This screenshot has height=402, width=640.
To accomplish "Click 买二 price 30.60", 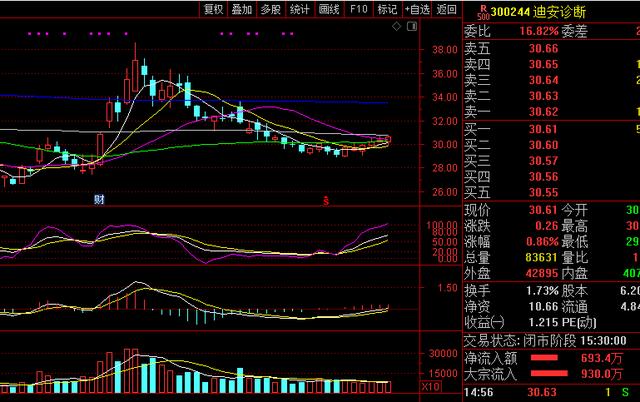I will 543,145.
